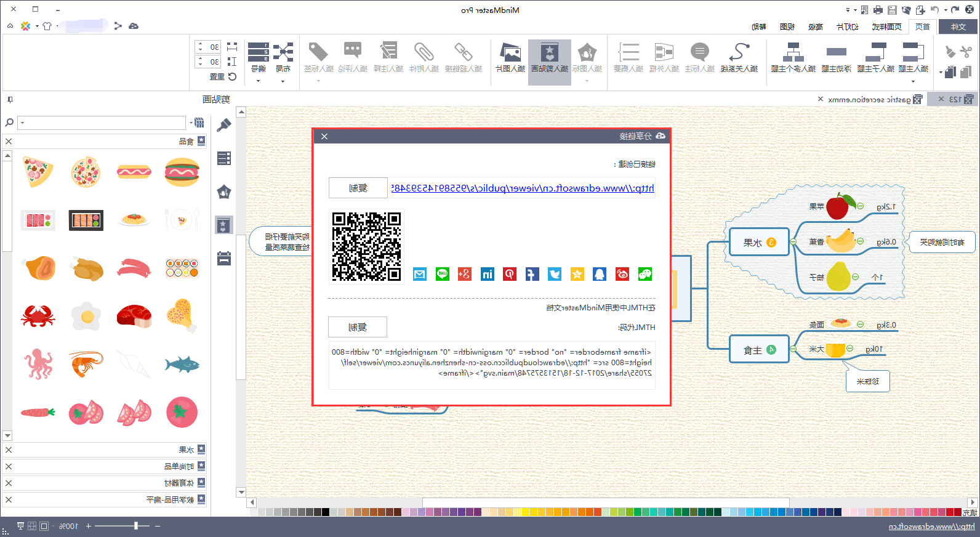Close the share link dialog with X
The image size is (980, 537).
[324, 136]
